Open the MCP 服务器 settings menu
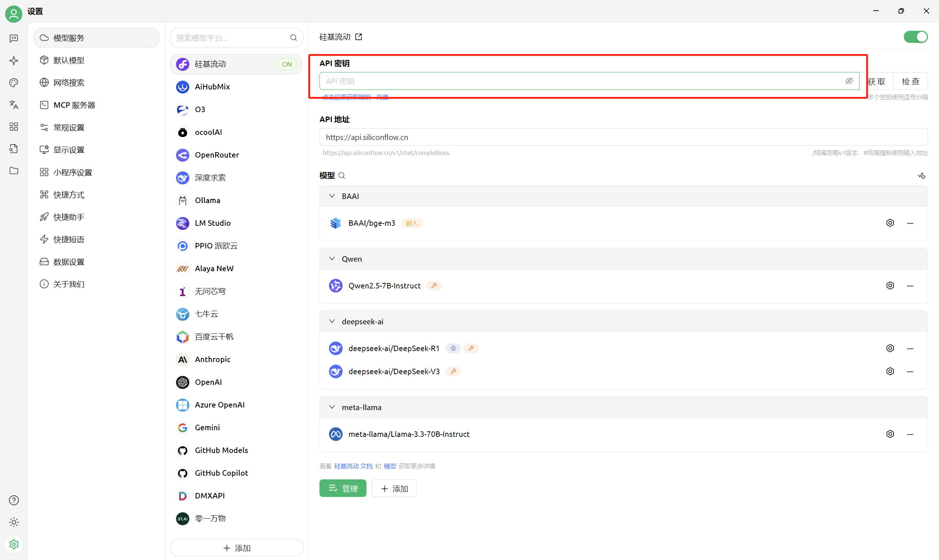939x560 pixels. (74, 105)
